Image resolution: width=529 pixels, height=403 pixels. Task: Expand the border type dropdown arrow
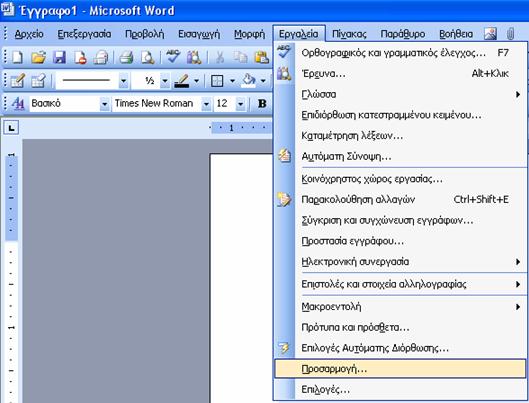tap(232, 81)
